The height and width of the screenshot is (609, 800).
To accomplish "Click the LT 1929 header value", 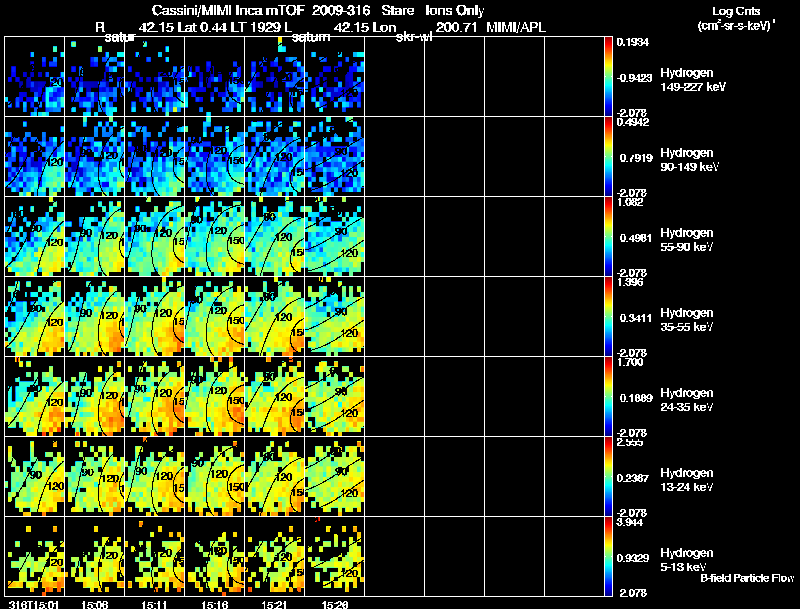I will pos(255,27).
